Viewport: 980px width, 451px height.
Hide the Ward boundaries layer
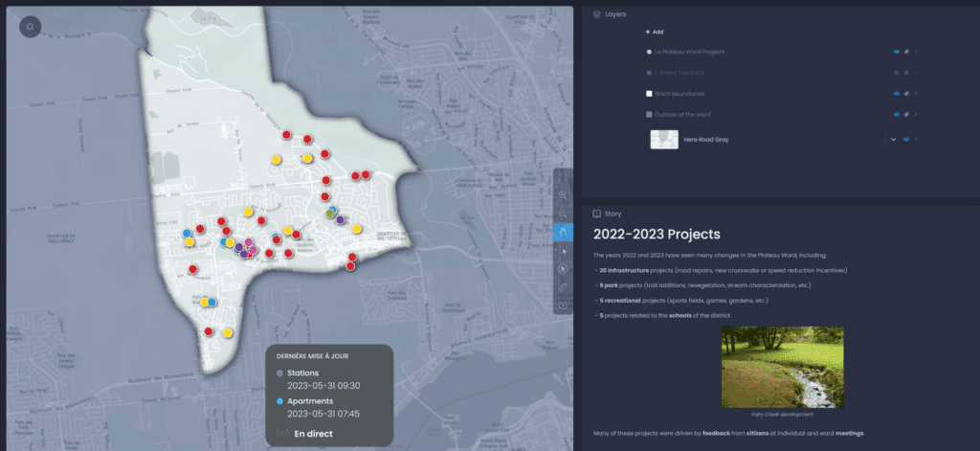point(896,94)
